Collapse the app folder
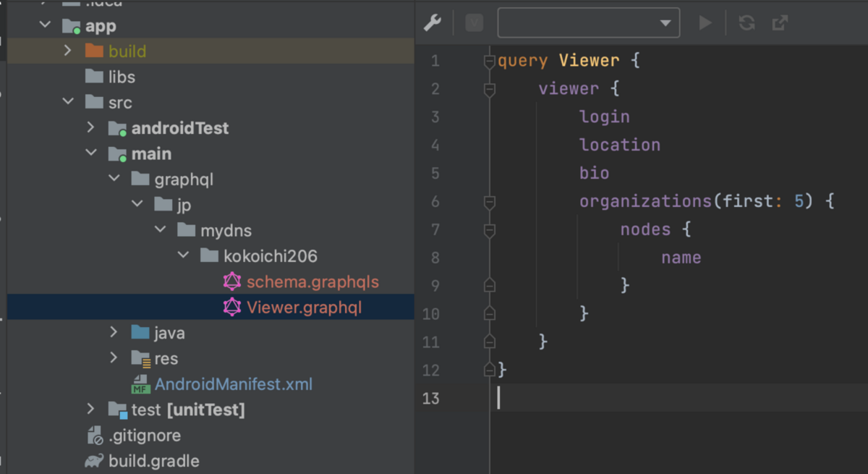 [44, 24]
